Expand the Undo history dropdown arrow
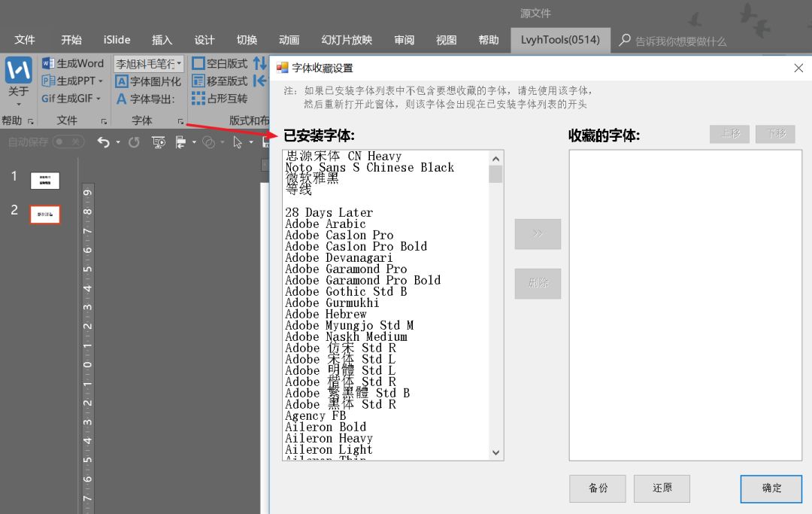The height and width of the screenshot is (514, 812). click(x=118, y=142)
